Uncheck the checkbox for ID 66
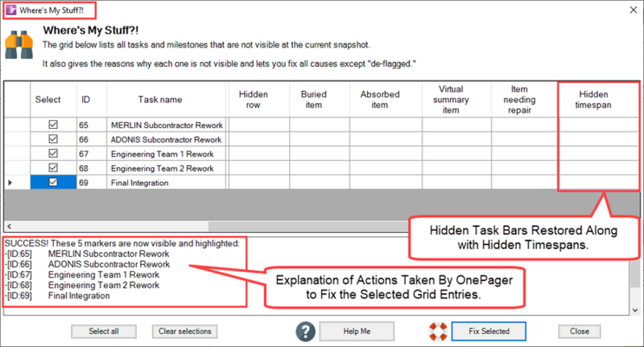 [53, 138]
